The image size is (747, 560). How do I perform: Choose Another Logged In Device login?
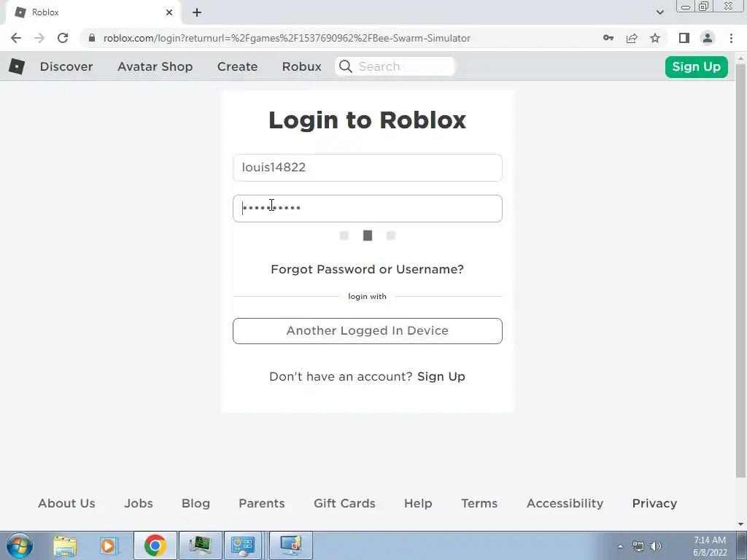[x=368, y=331]
